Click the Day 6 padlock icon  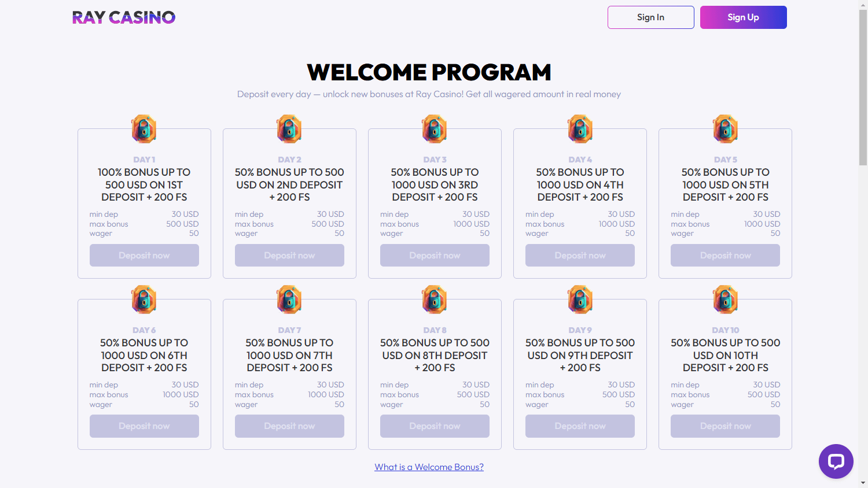[144, 300]
